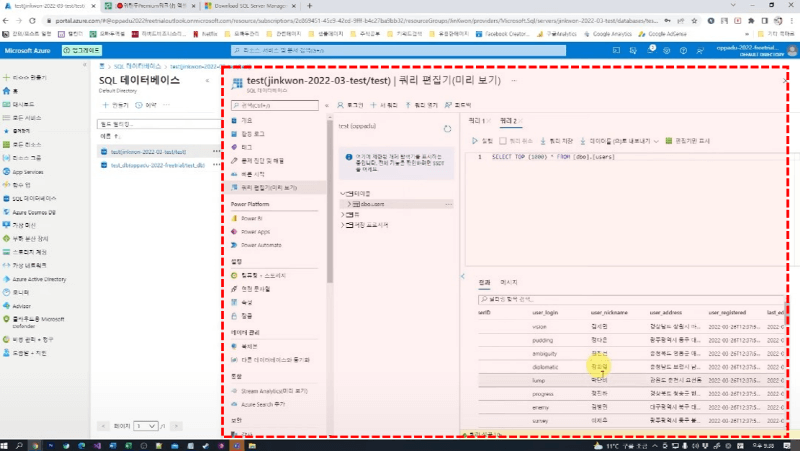Expand the stored procedures node

click(343, 225)
